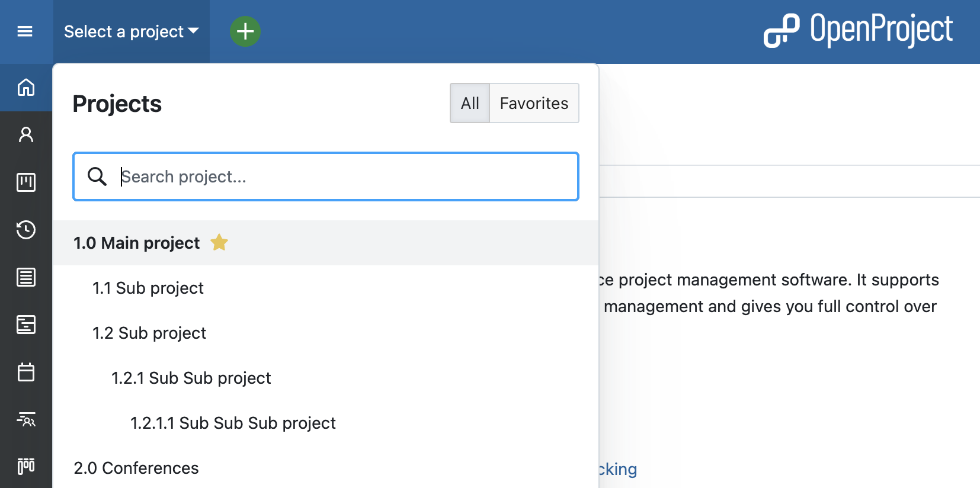Image resolution: width=980 pixels, height=488 pixels.
Task: Open My page user icon
Action: (26, 135)
